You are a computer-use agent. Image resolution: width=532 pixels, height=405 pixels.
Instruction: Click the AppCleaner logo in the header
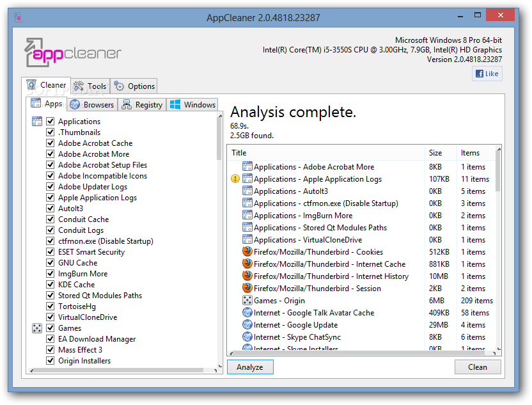pyautogui.click(x=73, y=52)
